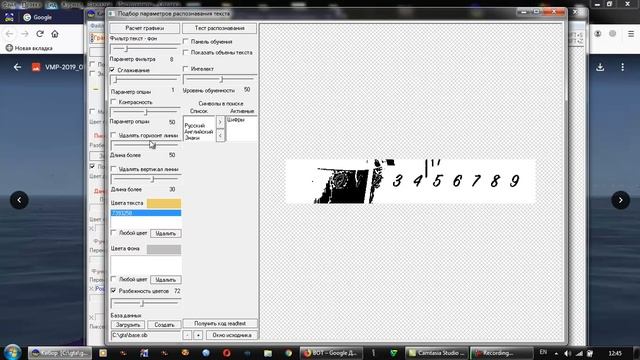Open the image viewer more options menu
The width and height of the screenshot is (640, 360).
click(x=622, y=67)
